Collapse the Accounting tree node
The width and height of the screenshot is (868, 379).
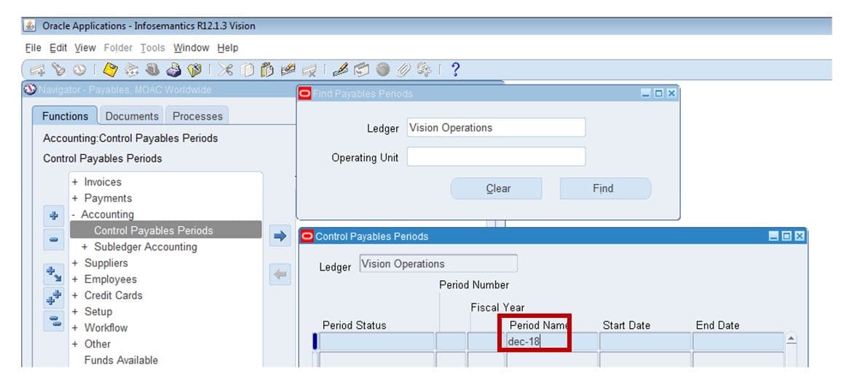(x=73, y=215)
